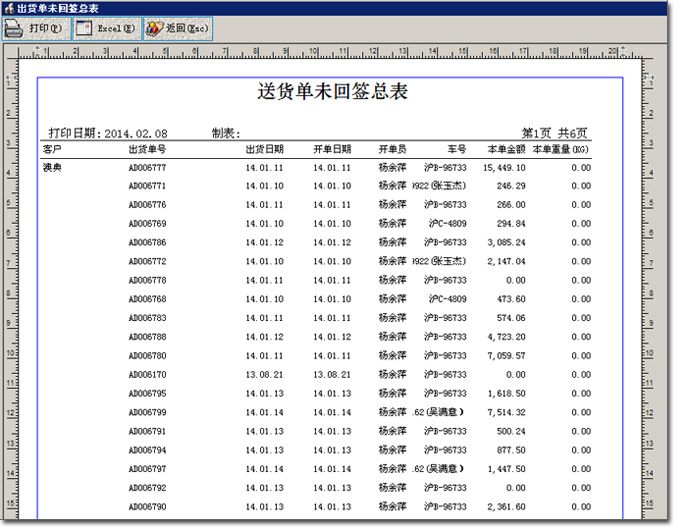Select the customer name 澳典
The width and height of the screenshot is (680, 529).
52,168
